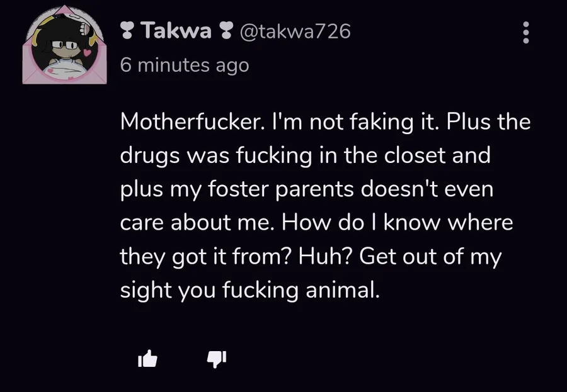Click the "6 minutes ago" timestamp
Image resolution: width=567 pixels, height=392 pixels.
[x=184, y=64]
